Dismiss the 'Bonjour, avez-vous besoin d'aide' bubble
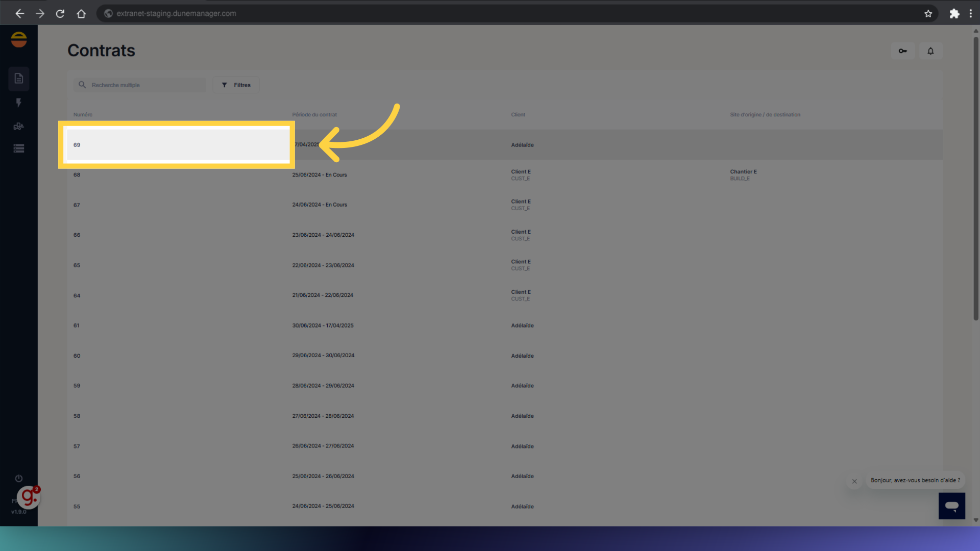The image size is (980, 551). [x=854, y=481]
